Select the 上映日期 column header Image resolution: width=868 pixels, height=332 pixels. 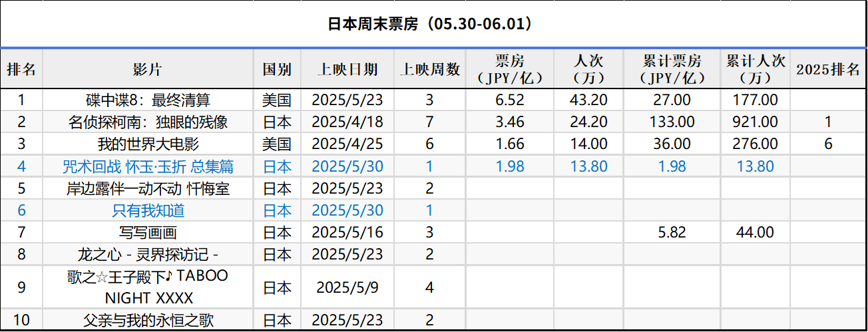(x=348, y=69)
